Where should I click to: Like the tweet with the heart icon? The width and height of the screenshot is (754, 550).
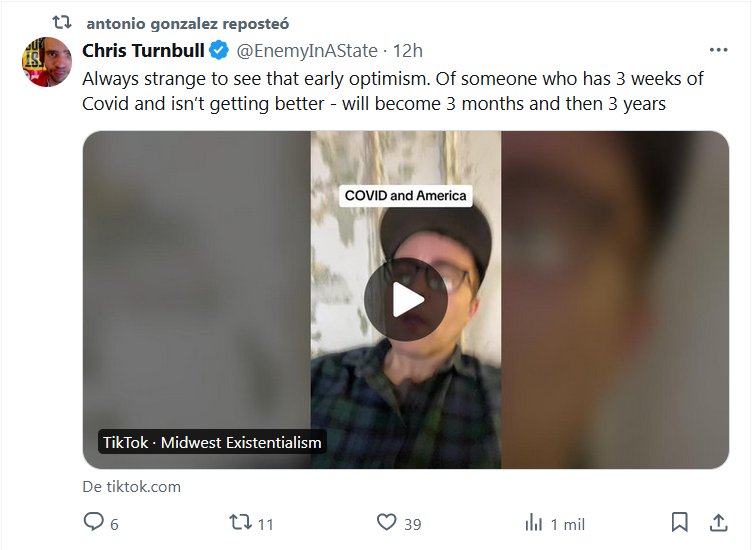pyautogui.click(x=386, y=523)
